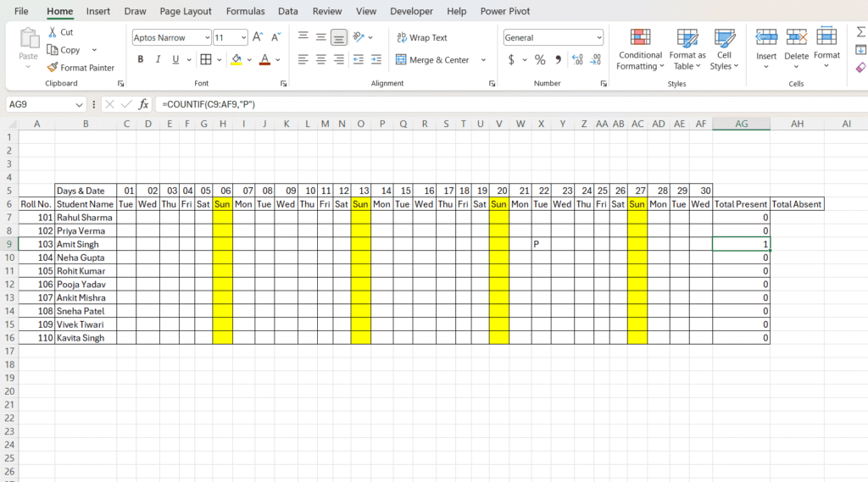Image resolution: width=868 pixels, height=482 pixels.
Task: Open the font size dropdown
Action: pos(243,37)
